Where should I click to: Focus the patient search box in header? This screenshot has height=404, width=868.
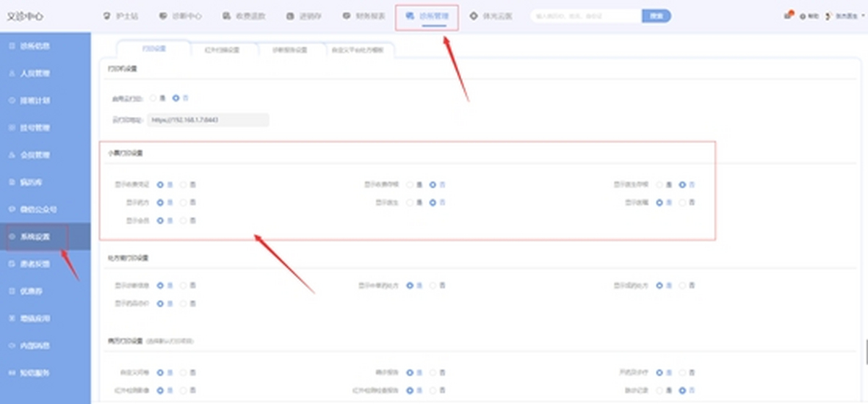586,15
